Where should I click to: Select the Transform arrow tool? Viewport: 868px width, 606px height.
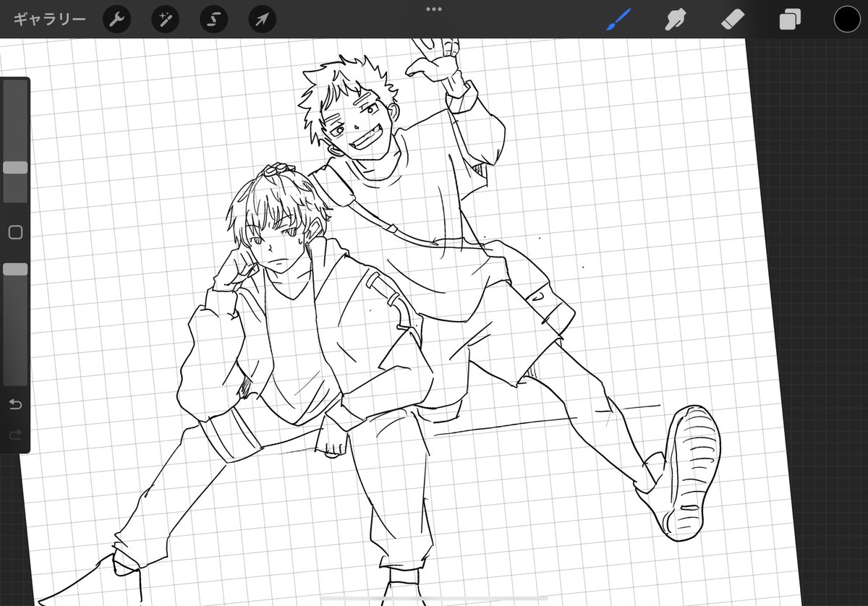[263, 20]
